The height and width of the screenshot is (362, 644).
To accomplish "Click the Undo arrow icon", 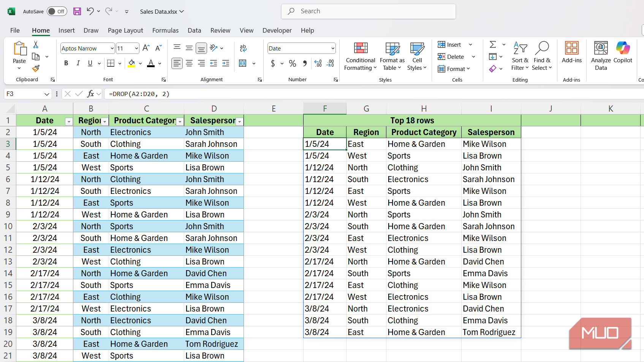I will [x=90, y=11].
